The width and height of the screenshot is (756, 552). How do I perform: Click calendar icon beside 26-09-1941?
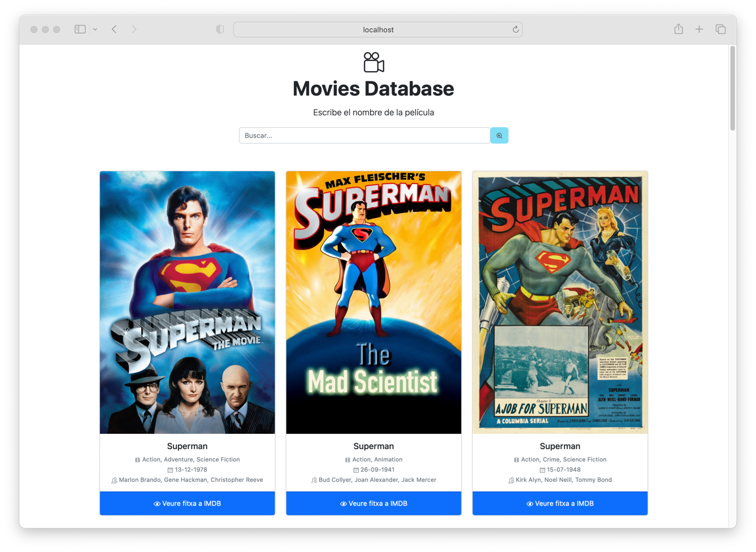(x=356, y=470)
